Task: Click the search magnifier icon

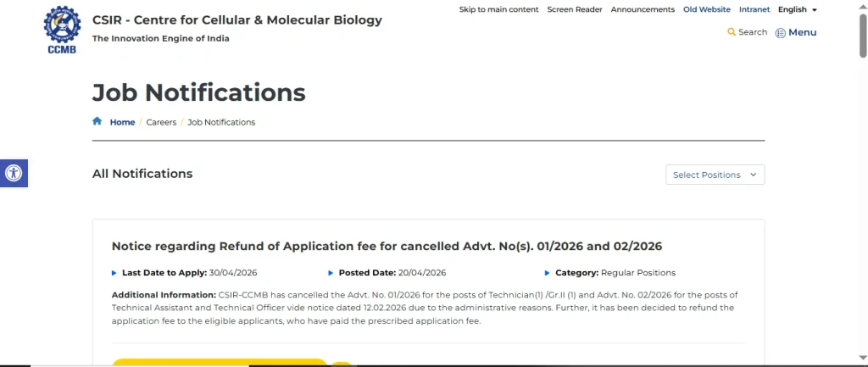Action: (x=732, y=32)
